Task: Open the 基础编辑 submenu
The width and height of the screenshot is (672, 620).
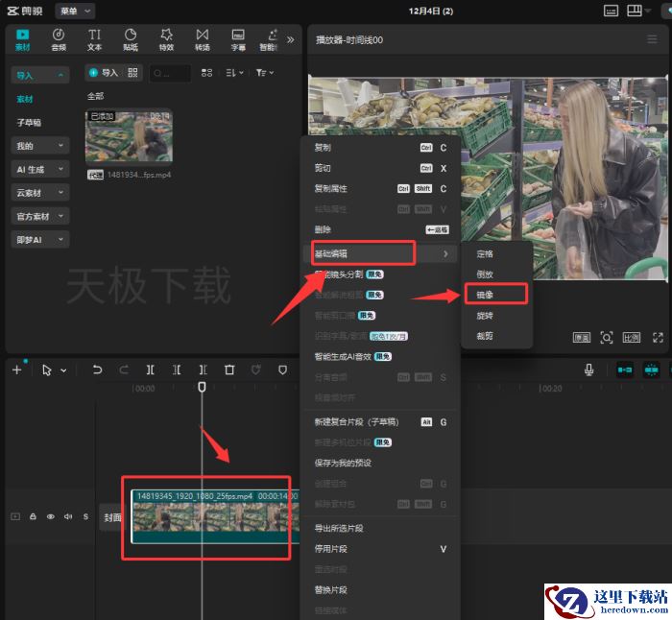Action: pyautogui.click(x=381, y=253)
